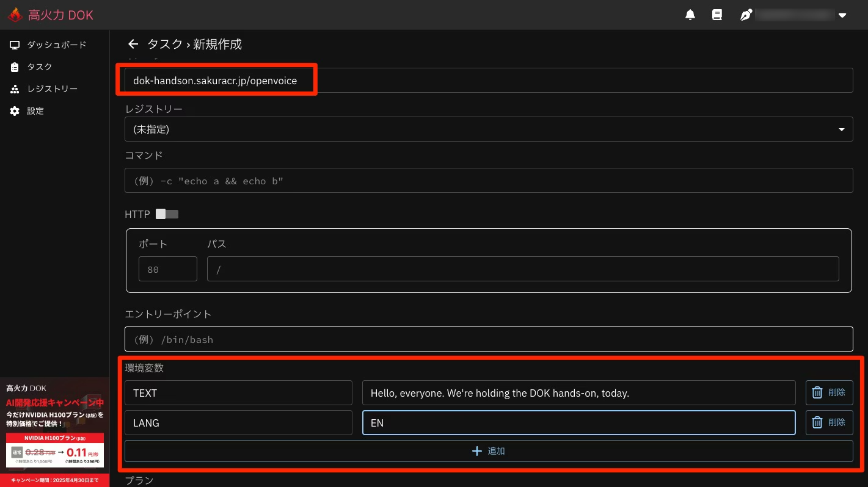Click the back arrow beside タスク
This screenshot has height=487, width=868.
coord(133,44)
